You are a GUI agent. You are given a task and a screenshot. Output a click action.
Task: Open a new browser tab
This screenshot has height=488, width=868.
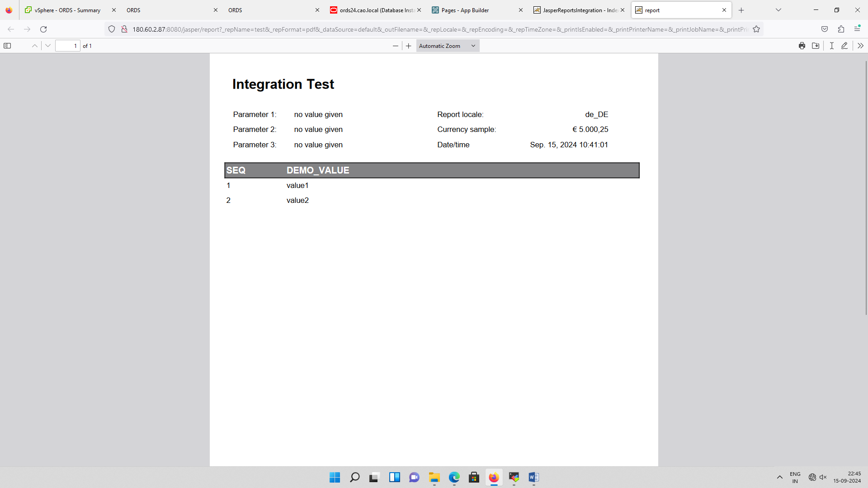point(741,10)
